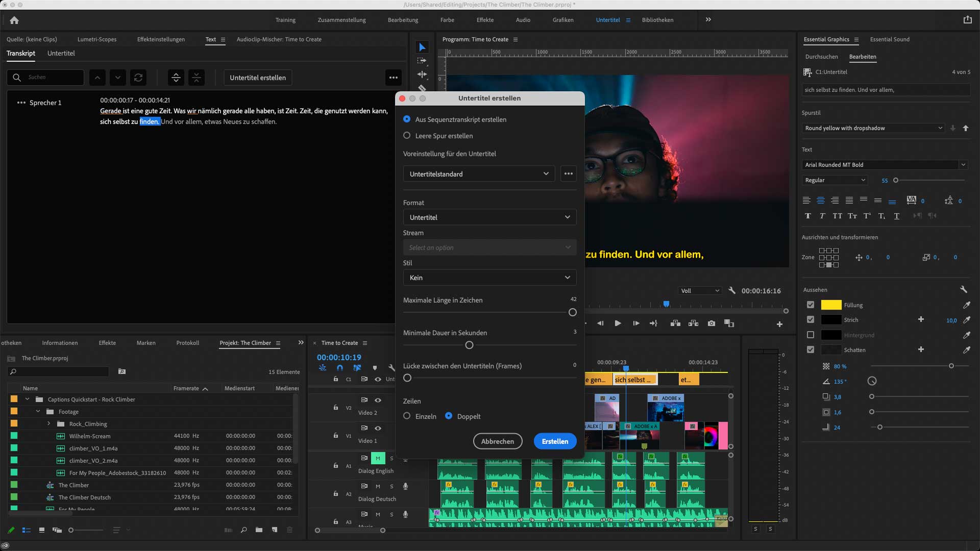Click the yellow Füllung color swatch
This screenshot has width=980, height=551.
pos(830,305)
